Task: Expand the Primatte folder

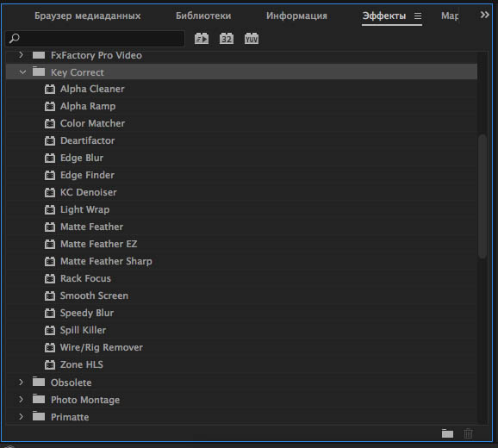Action: coord(21,417)
